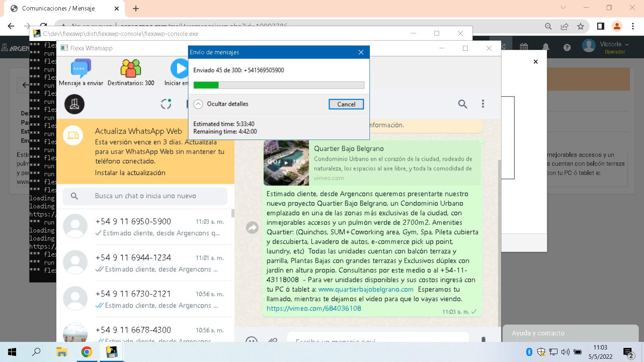Switch to flexawp-console taskbar app
This screenshot has height=362, width=644.
tap(111, 352)
